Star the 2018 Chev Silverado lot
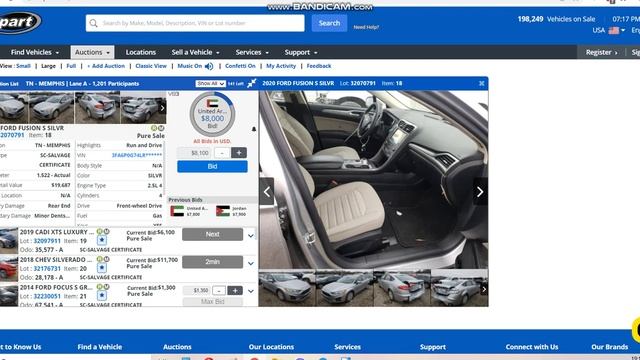640x360 pixels. tap(102, 268)
